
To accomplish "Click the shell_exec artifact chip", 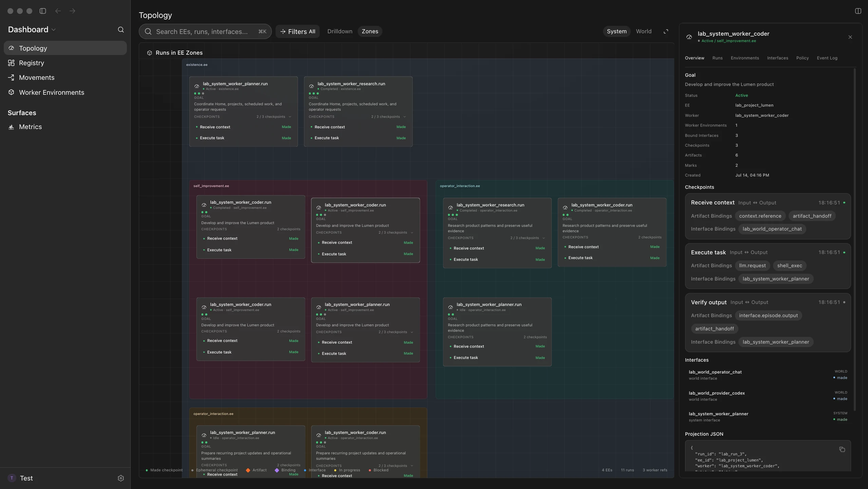I will [x=790, y=266].
